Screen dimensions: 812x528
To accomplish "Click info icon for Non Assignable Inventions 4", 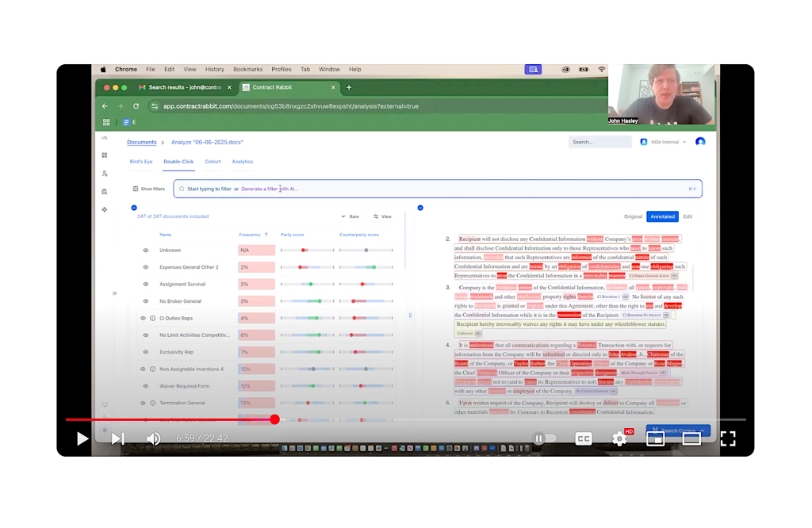I will pyautogui.click(x=153, y=369).
